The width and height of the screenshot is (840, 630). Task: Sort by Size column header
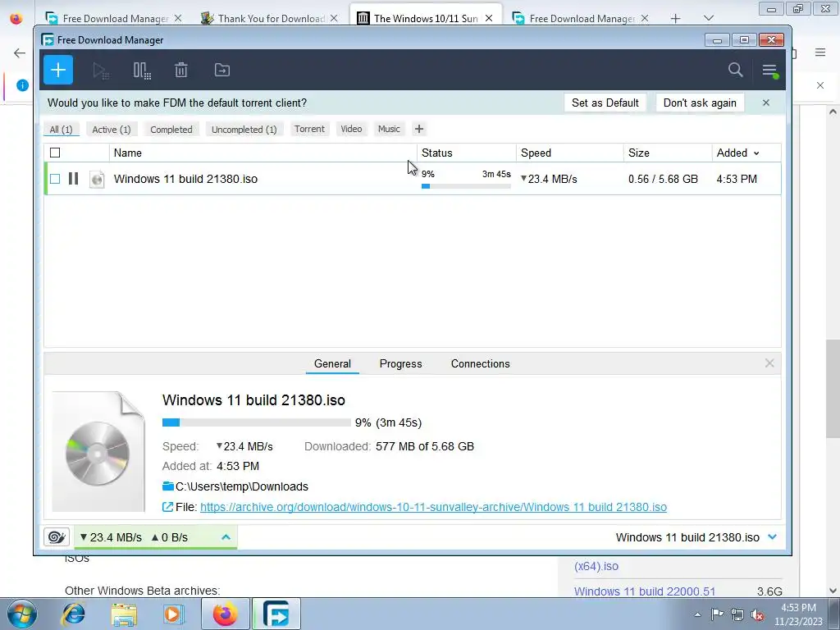click(x=668, y=153)
